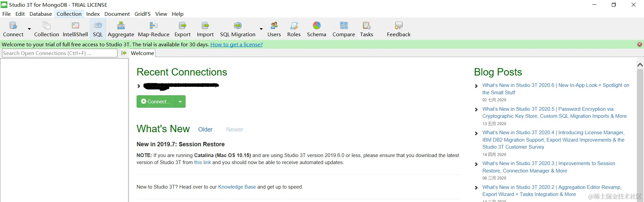The image size is (644, 202).
Task: Open the Roles manager
Action: [x=294, y=29]
